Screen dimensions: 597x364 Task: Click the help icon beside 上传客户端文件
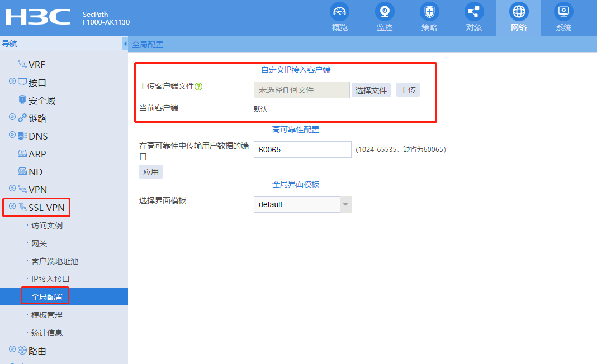[198, 87]
